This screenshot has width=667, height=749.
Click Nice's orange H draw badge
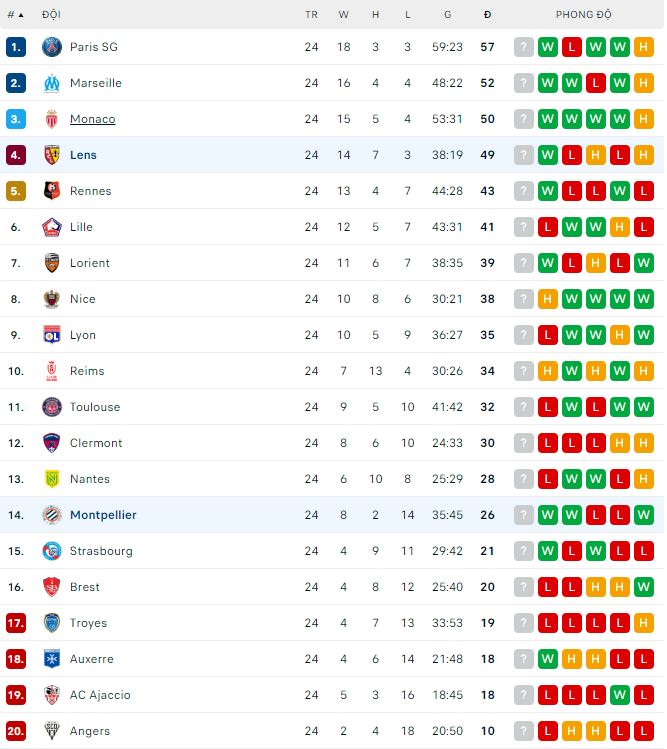548,299
